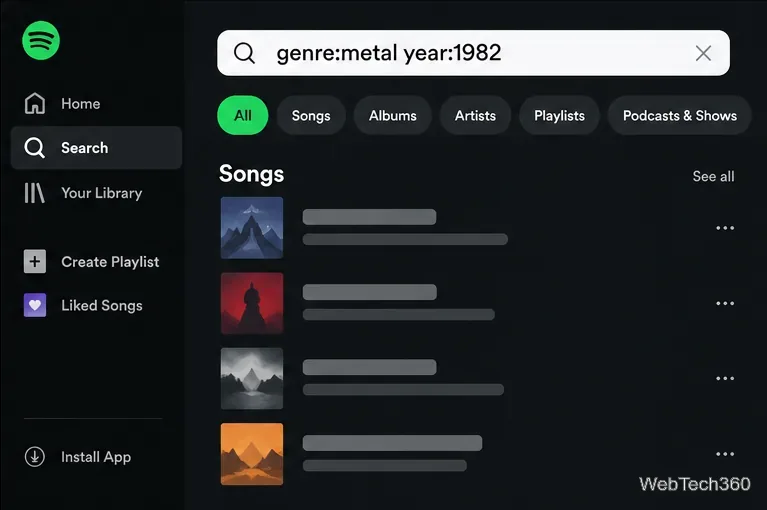Open Liked Songs heart icon
The height and width of the screenshot is (510, 767).
pyautogui.click(x=35, y=305)
